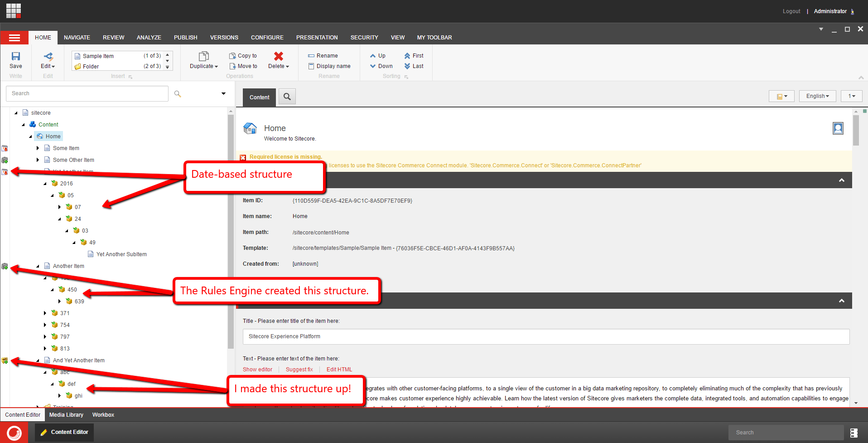Switch to the Media Library tab

coord(66,415)
